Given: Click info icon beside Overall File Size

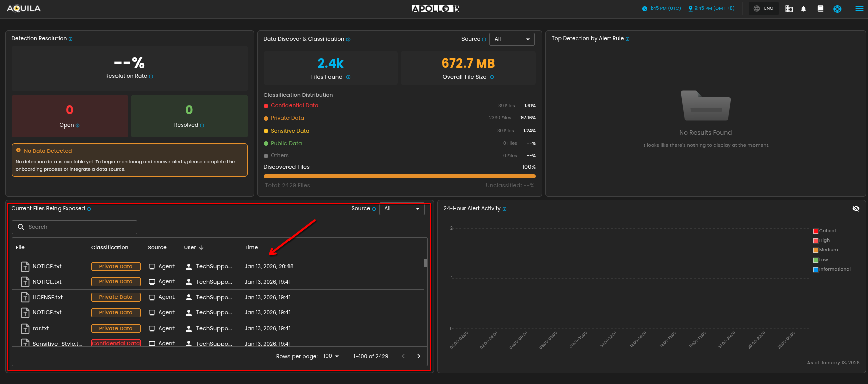Looking at the screenshot, I should pos(492,77).
